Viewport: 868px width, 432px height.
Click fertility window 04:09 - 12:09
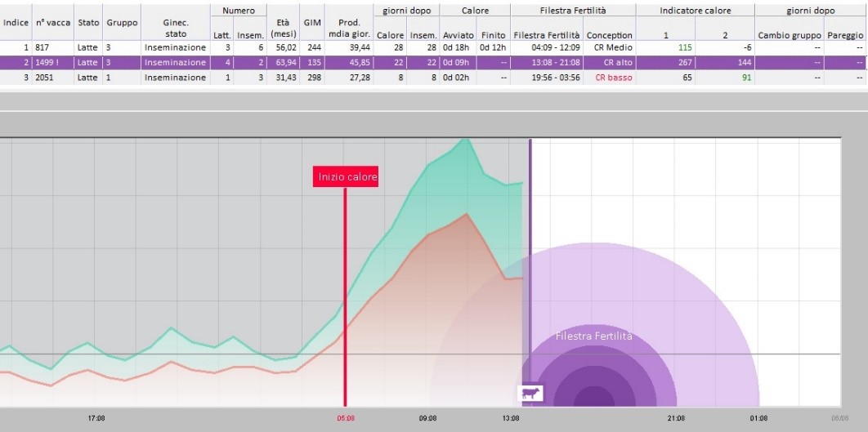[x=556, y=47]
